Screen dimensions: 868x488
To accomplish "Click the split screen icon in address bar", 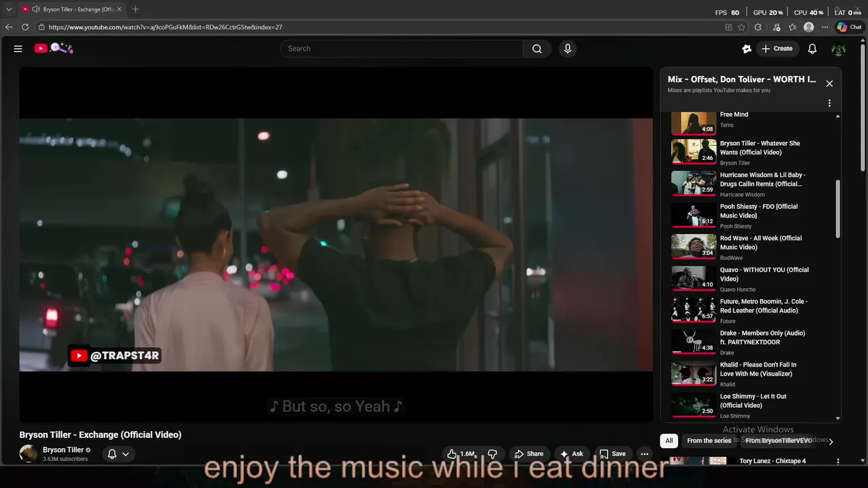I will (x=728, y=27).
